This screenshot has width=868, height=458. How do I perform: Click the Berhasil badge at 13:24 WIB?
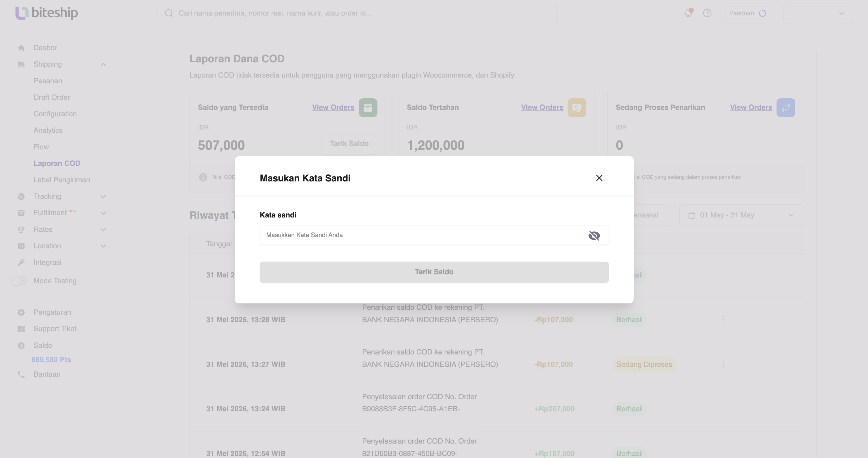click(x=629, y=409)
